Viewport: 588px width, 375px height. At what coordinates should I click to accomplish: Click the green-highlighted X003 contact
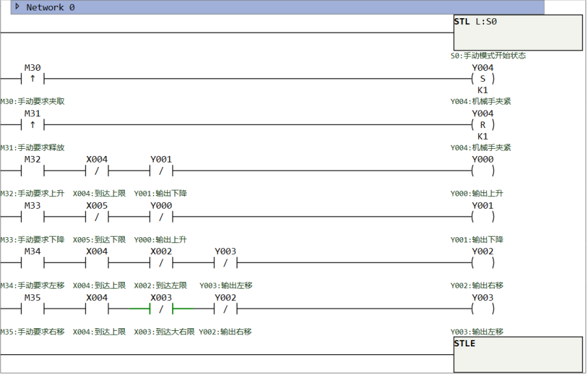pos(161,309)
